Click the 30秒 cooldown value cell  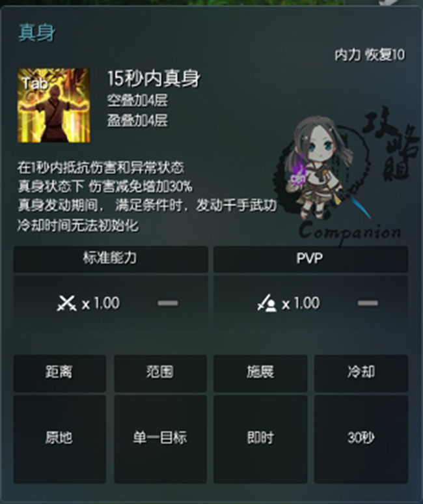point(361,439)
